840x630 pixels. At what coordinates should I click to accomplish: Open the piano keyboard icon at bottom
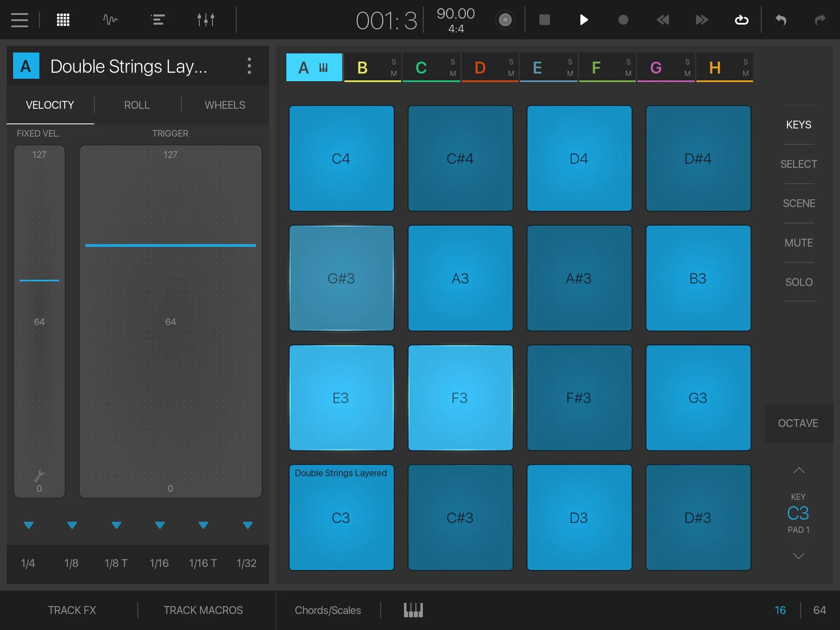(x=413, y=610)
